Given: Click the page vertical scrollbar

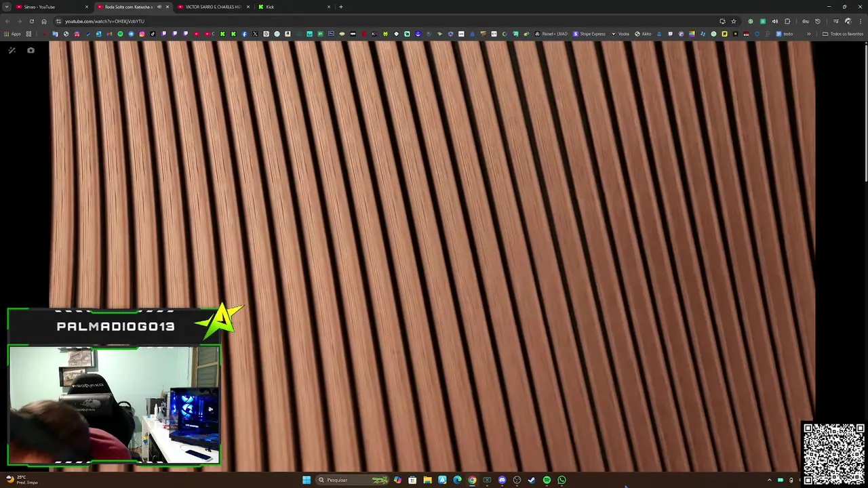Looking at the screenshot, I should [x=865, y=112].
